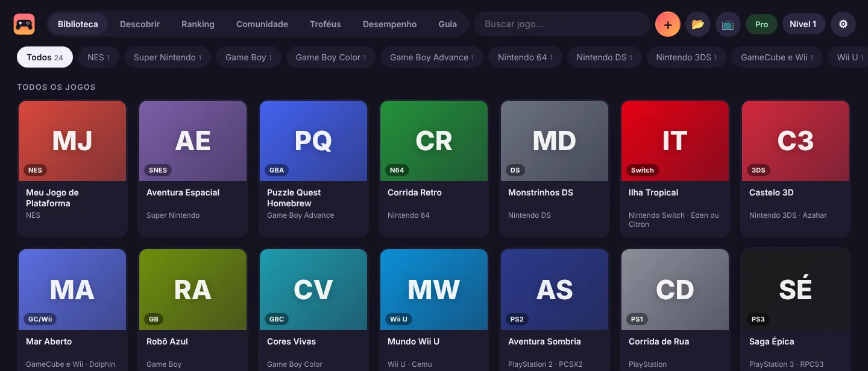Click the GB badge on Robô Azul

[154, 319]
